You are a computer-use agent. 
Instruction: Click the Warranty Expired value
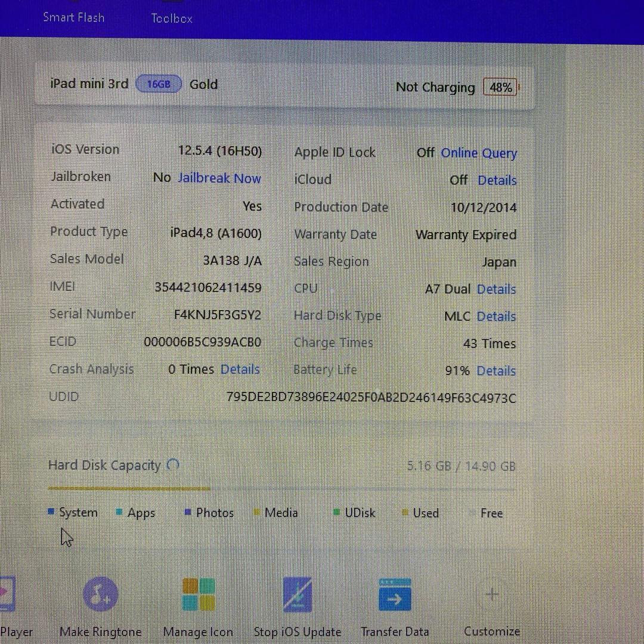[466, 235]
